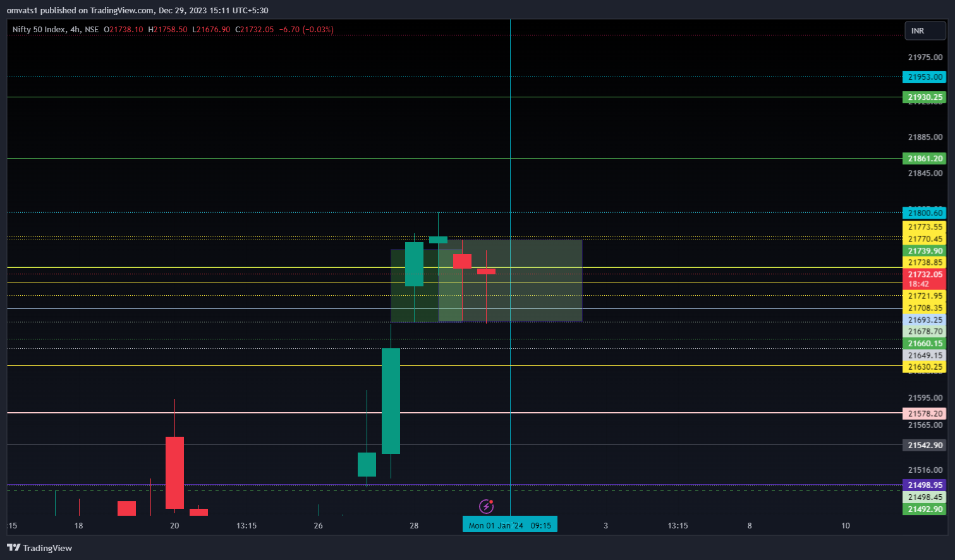Click the 20 date on the time axis
This screenshot has height=560, width=955.
click(x=174, y=526)
